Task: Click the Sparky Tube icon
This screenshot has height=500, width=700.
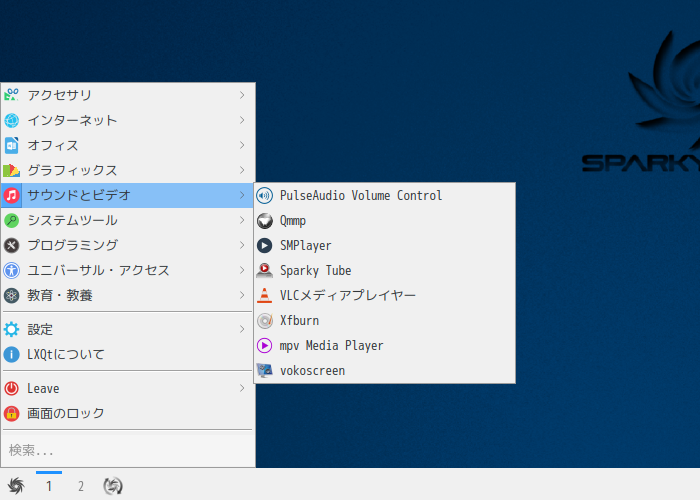Action: tap(265, 271)
